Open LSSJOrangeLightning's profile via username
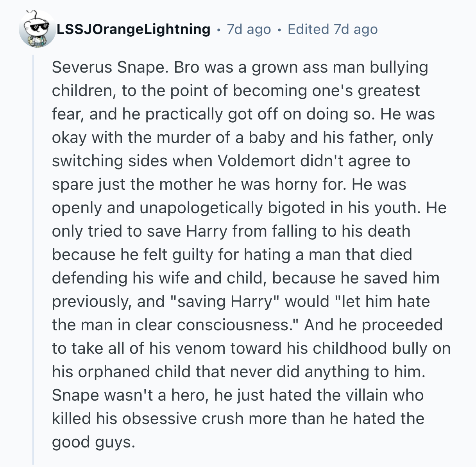 click(x=133, y=29)
